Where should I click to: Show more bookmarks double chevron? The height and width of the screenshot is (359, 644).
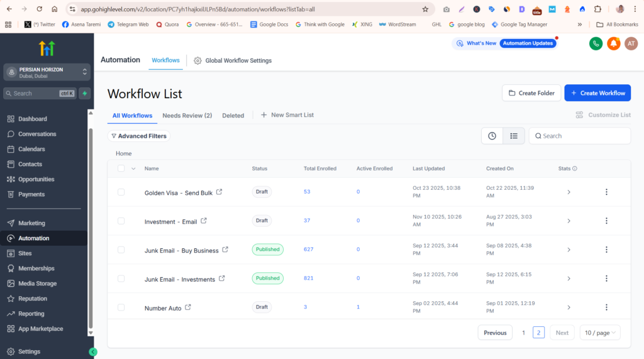pos(579,25)
